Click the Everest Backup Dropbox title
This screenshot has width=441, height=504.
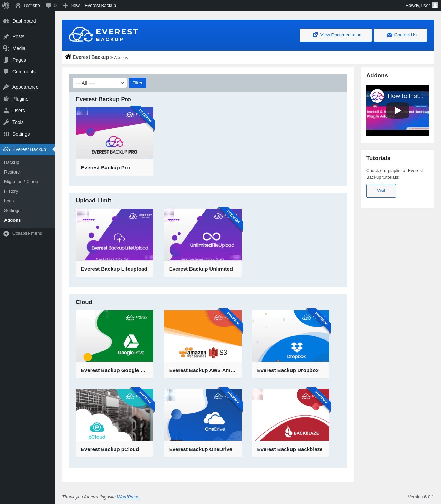tap(288, 370)
